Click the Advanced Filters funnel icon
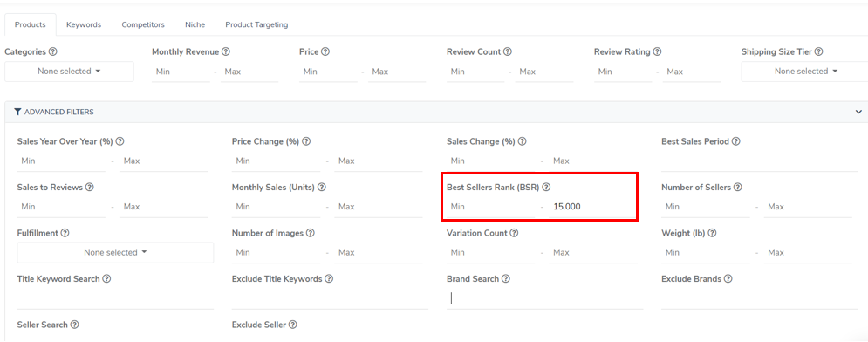This screenshot has height=342, width=868. pyautogui.click(x=18, y=113)
